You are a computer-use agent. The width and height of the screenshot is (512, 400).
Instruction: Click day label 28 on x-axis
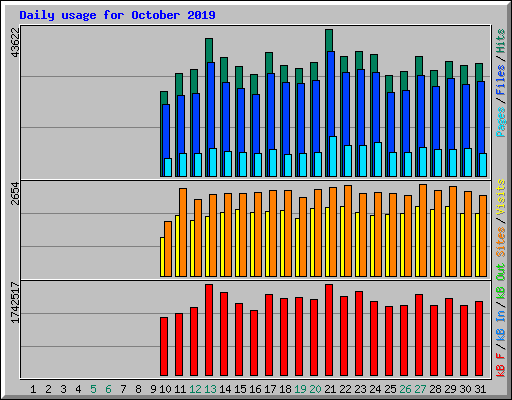[435, 389]
